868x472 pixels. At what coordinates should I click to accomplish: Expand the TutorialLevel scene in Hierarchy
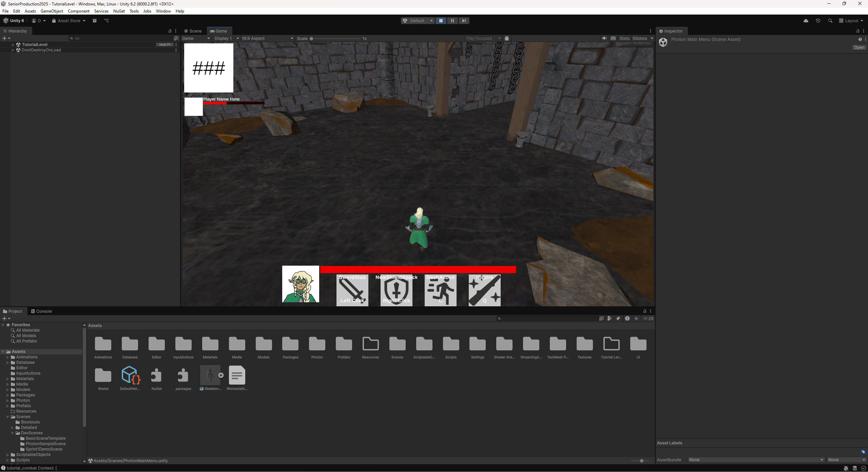pyautogui.click(x=13, y=44)
